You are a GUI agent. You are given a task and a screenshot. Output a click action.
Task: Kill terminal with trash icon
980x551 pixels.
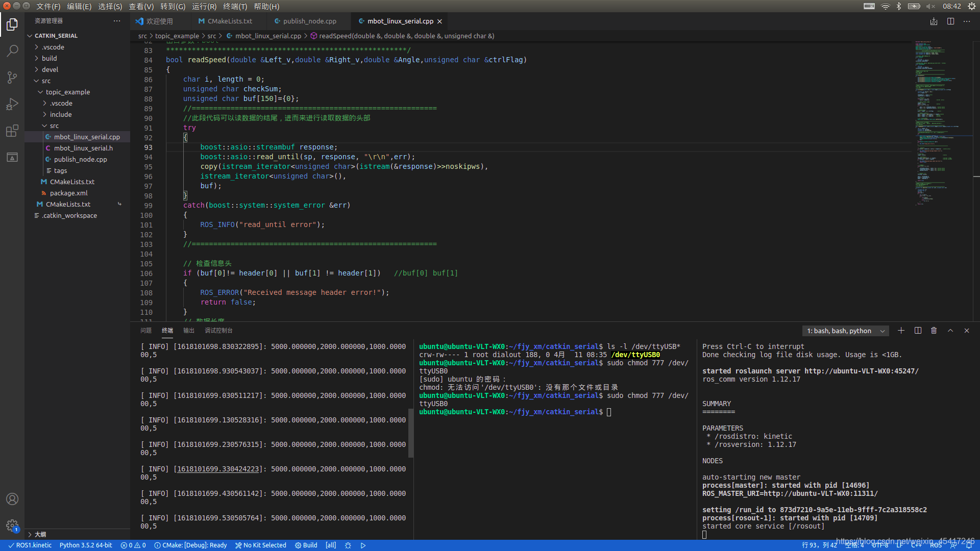coord(934,331)
